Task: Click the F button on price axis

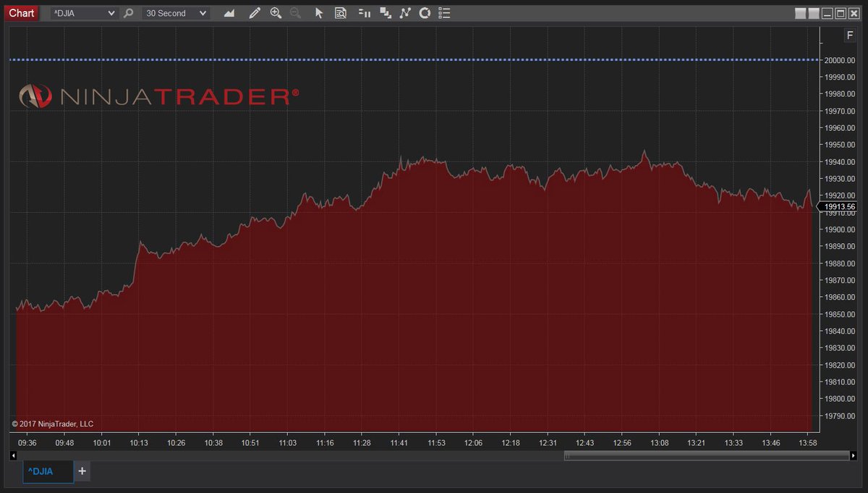Action: tap(850, 36)
